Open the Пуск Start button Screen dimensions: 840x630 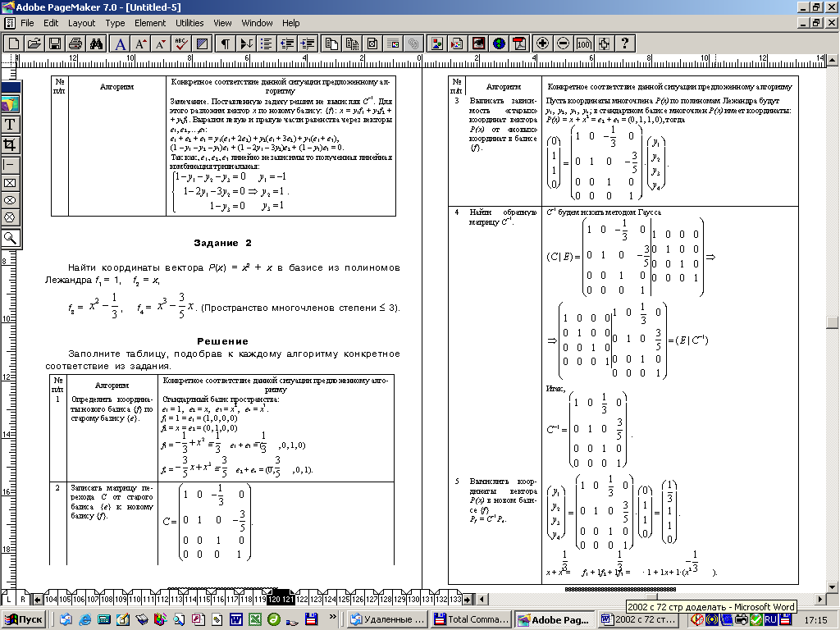coord(24,620)
